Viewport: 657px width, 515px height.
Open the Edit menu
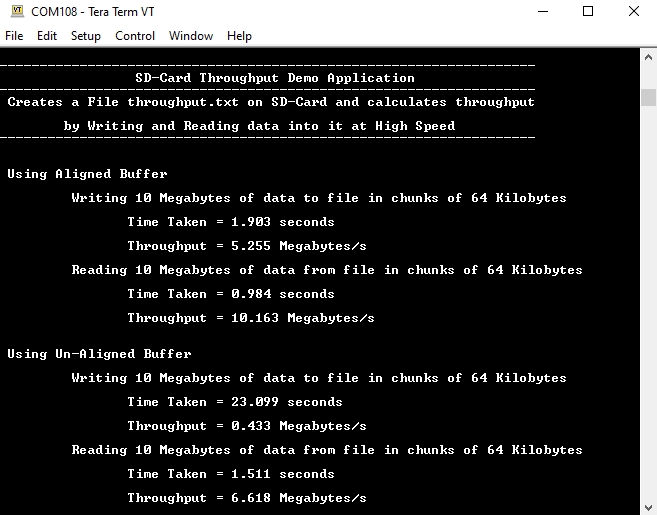[x=47, y=36]
